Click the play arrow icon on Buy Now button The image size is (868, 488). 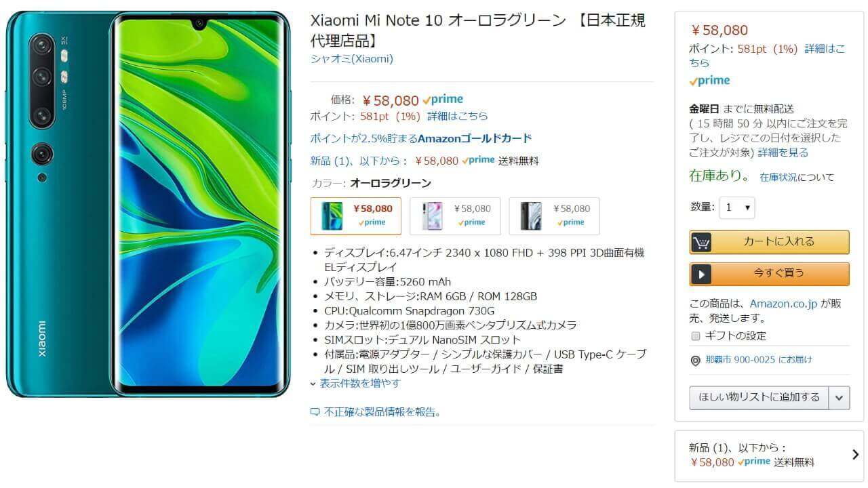click(701, 274)
